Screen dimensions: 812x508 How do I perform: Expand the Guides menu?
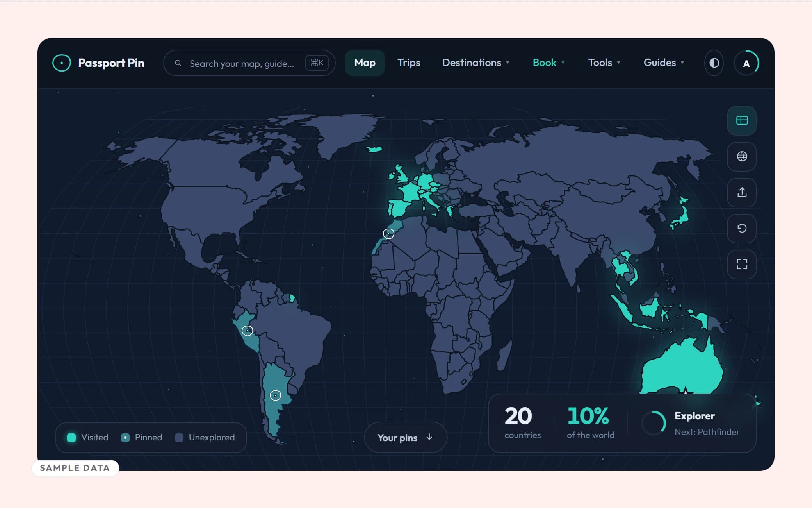coord(663,63)
